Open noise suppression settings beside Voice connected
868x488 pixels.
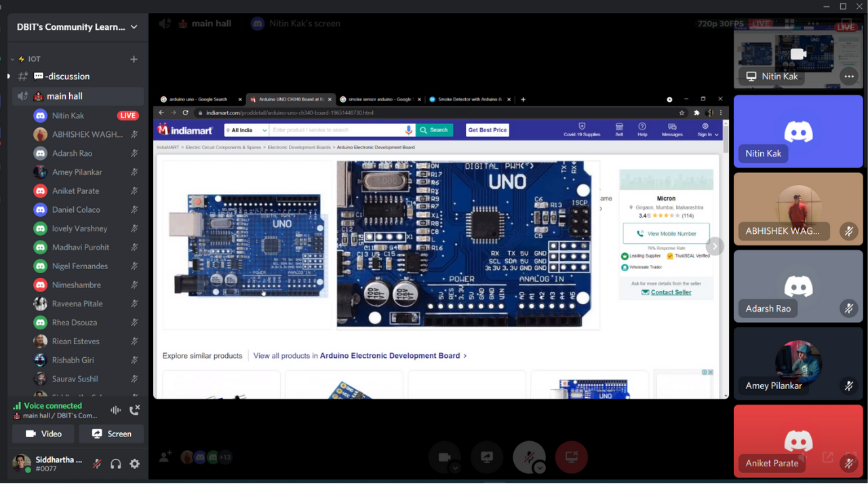tap(116, 410)
